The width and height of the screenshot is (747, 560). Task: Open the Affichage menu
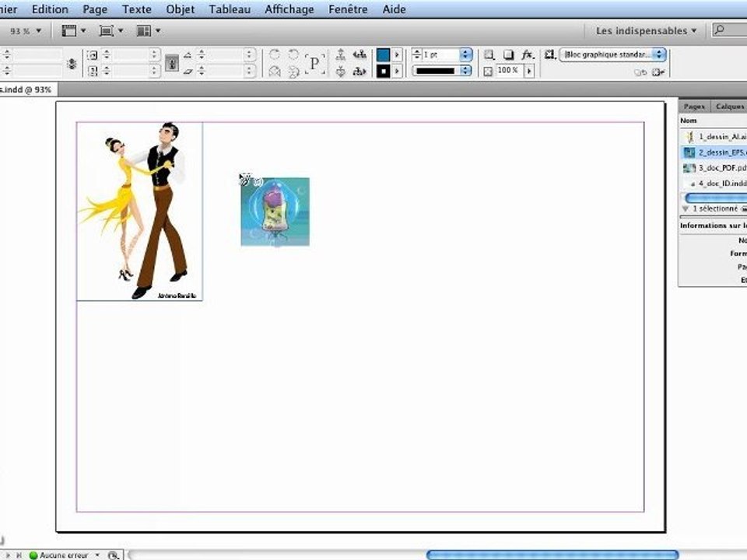pyautogui.click(x=289, y=9)
